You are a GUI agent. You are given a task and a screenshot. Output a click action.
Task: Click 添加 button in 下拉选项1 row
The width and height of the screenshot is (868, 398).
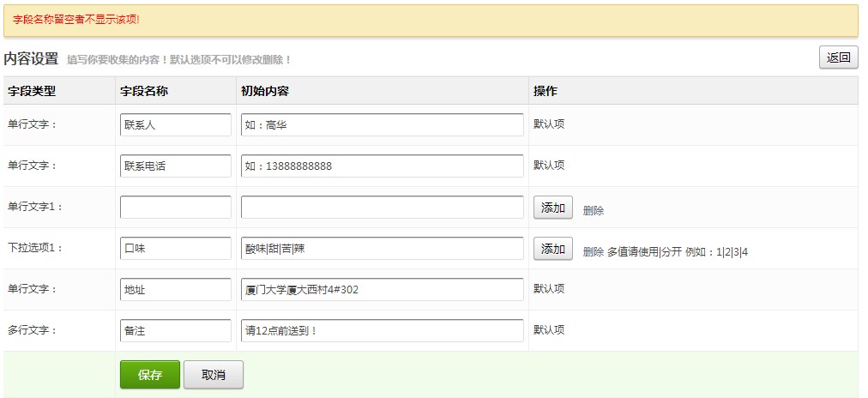[x=553, y=249]
